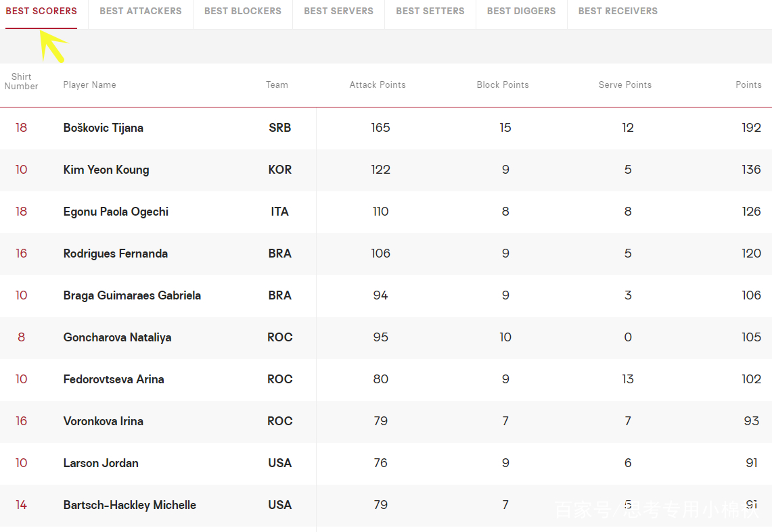The width and height of the screenshot is (772, 532).
Task: Open Goncharova Nataliya's player page
Action: click(x=117, y=337)
